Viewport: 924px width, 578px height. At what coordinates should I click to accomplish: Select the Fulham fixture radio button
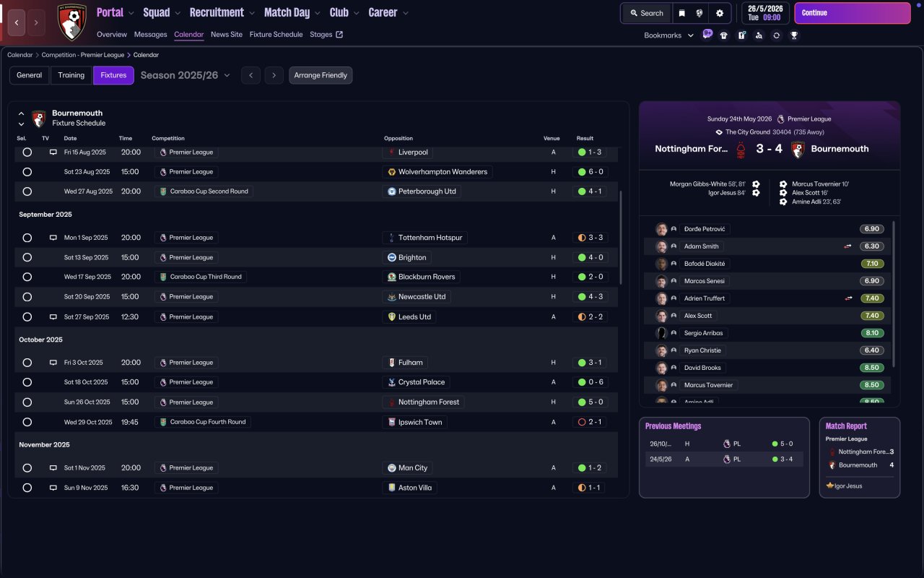[x=27, y=363]
